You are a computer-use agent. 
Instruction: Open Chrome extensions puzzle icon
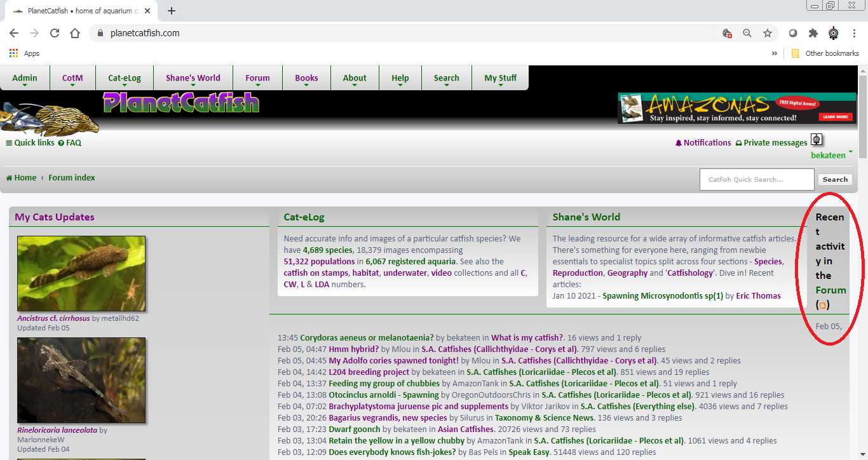(813, 33)
